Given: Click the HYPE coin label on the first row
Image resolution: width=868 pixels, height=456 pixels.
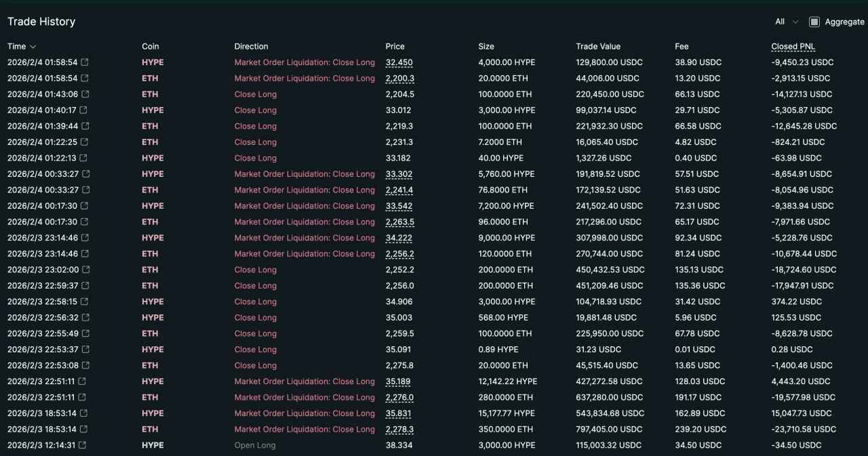Looking at the screenshot, I should [x=152, y=62].
